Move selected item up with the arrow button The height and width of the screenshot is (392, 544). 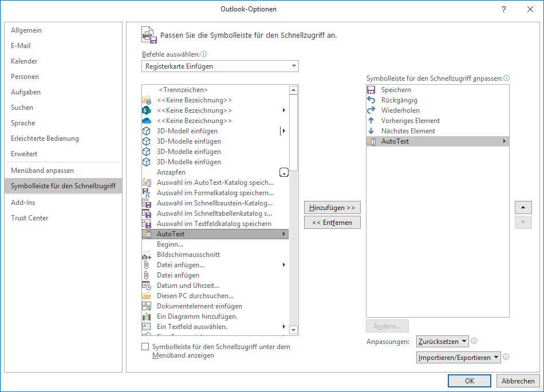tap(523, 207)
